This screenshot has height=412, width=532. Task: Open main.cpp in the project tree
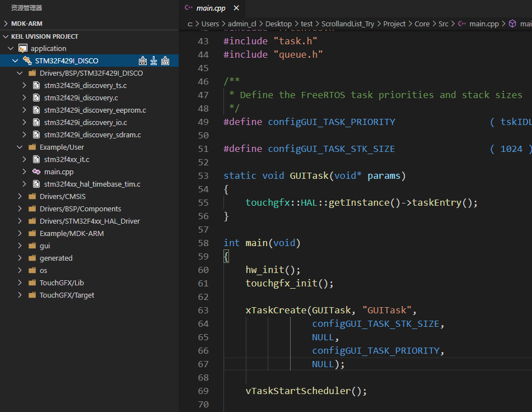[x=59, y=172]
